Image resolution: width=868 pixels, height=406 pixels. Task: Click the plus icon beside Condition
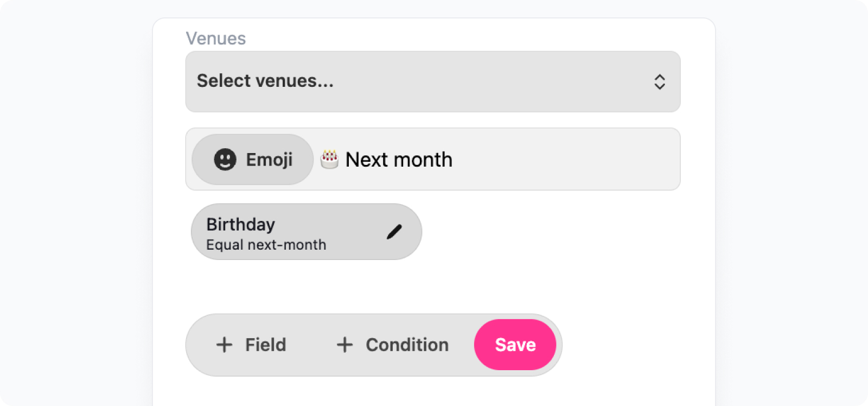[344, 345]
